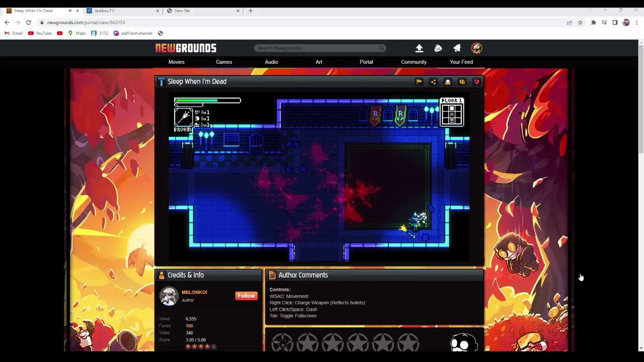Viewport: 644px width, 362px height.
Task: Open the media controls icon
Action: point(604,23)
